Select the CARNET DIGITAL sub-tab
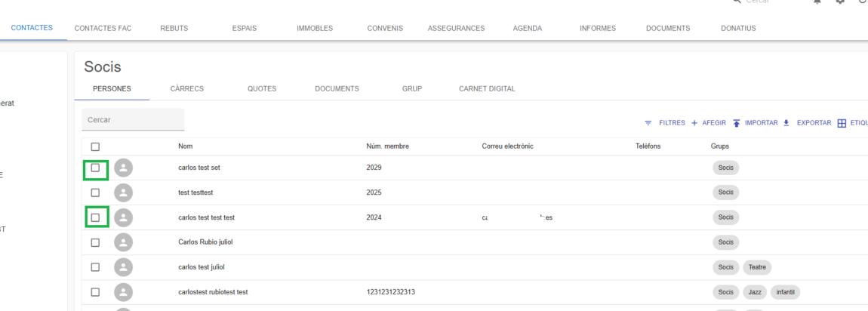Screen dimensions: 868x311 487,88
